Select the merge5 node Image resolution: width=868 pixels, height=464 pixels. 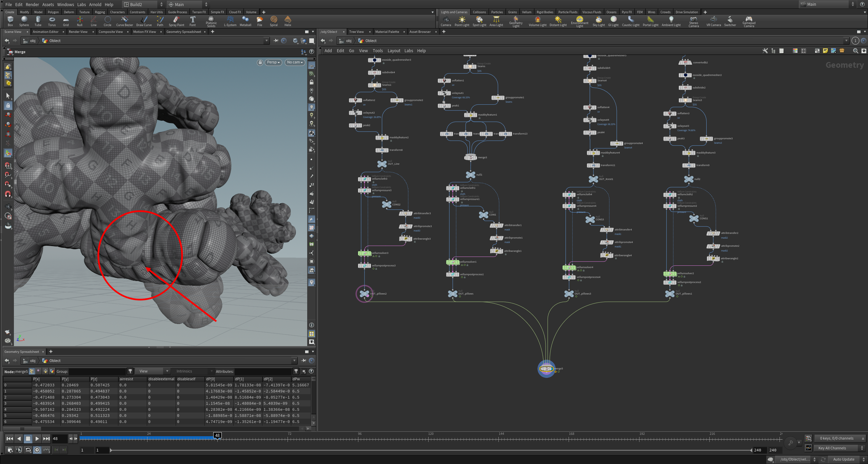pyautogui.click(x=546, y=369)
